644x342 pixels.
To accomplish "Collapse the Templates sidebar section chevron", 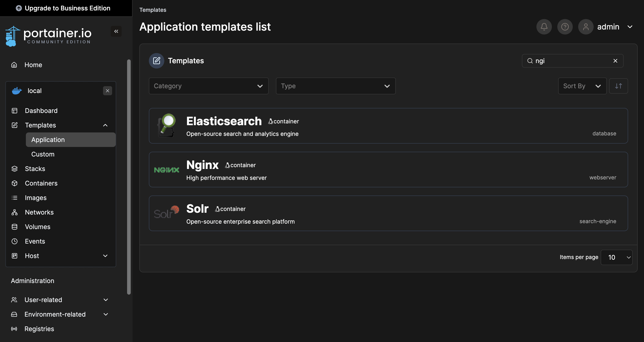I will click(105, 125).
